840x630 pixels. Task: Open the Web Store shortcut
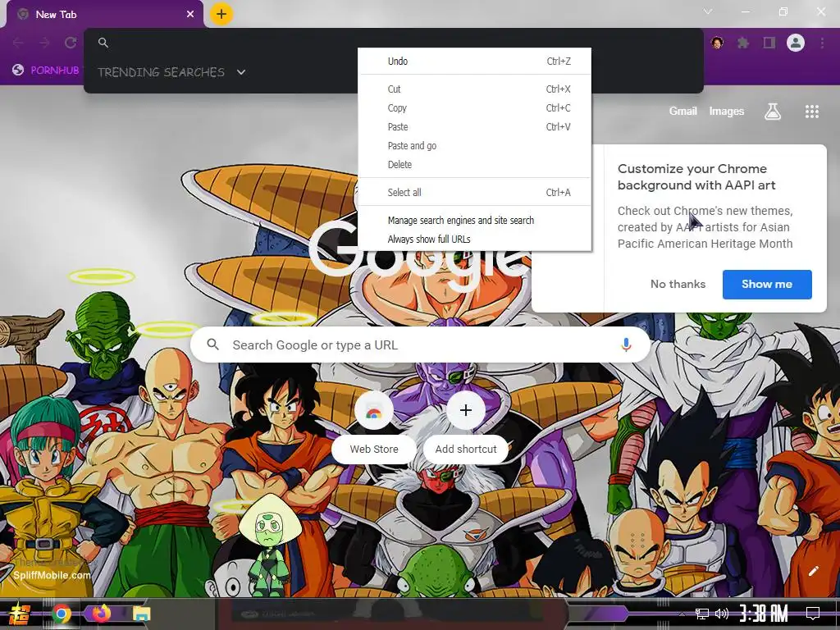(374, 428)
